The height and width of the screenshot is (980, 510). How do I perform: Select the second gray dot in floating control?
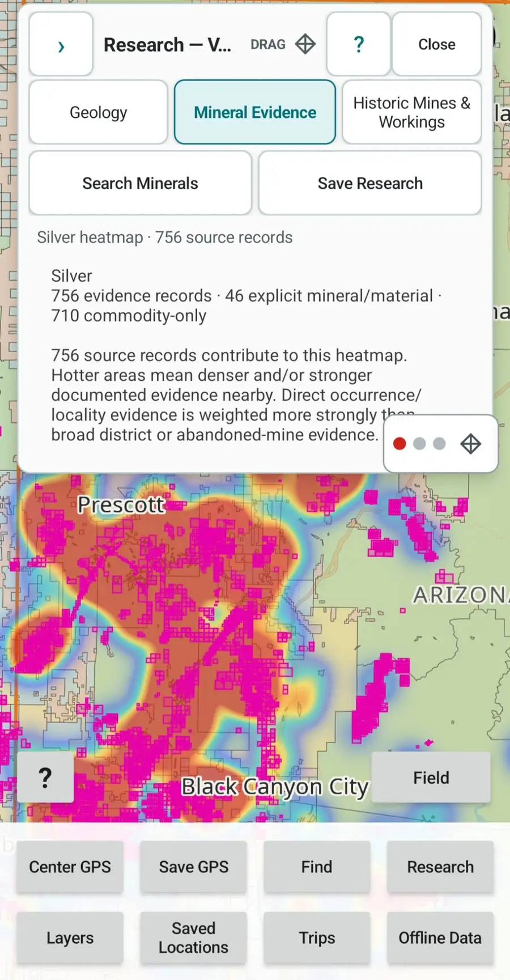[x=419, y=444]
